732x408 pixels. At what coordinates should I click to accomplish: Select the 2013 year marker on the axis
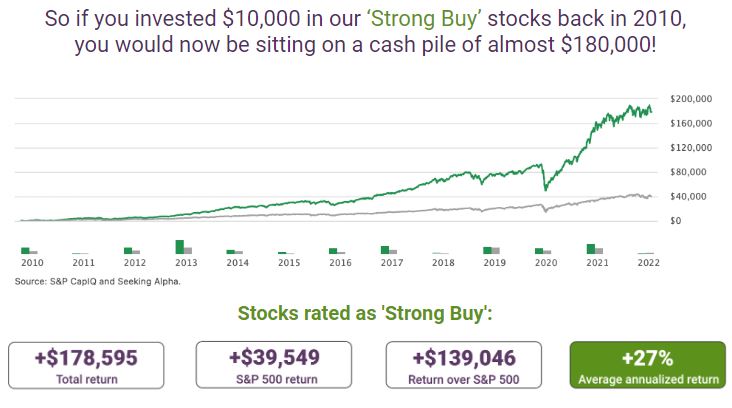coord(185,262)
